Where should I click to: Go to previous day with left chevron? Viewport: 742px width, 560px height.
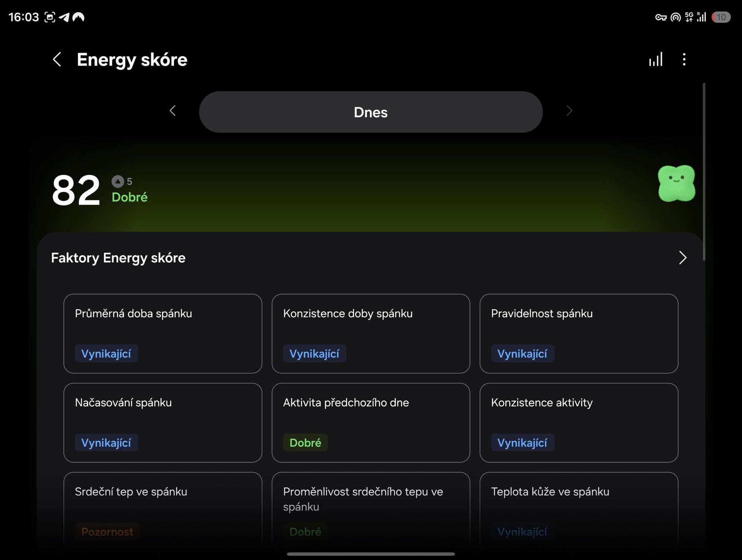(173, 111)
